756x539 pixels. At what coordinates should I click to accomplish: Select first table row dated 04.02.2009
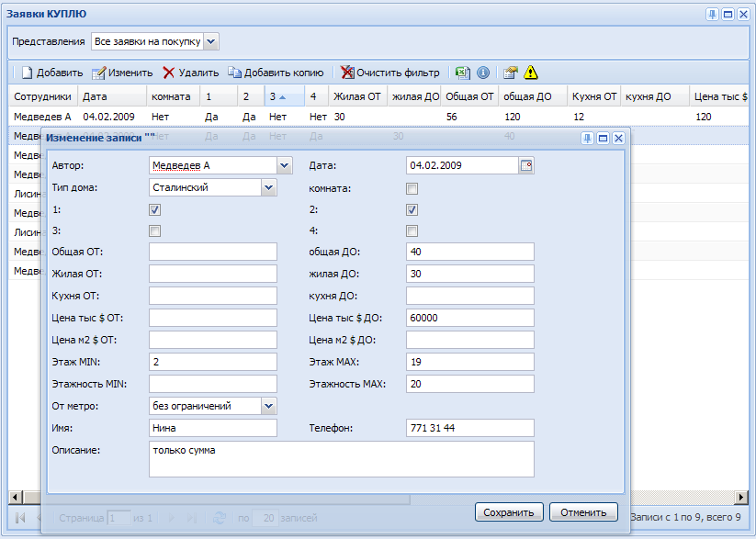[x=378, y=117]
